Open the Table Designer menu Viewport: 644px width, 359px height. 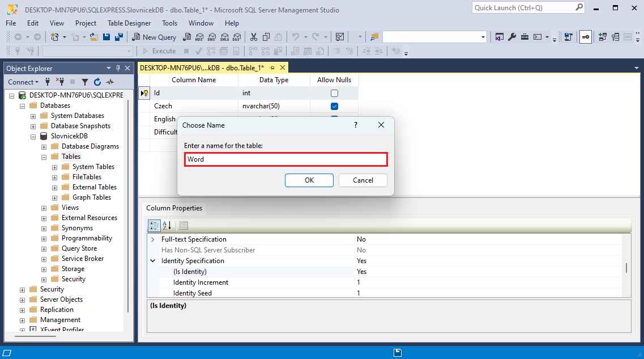(129, 23)
